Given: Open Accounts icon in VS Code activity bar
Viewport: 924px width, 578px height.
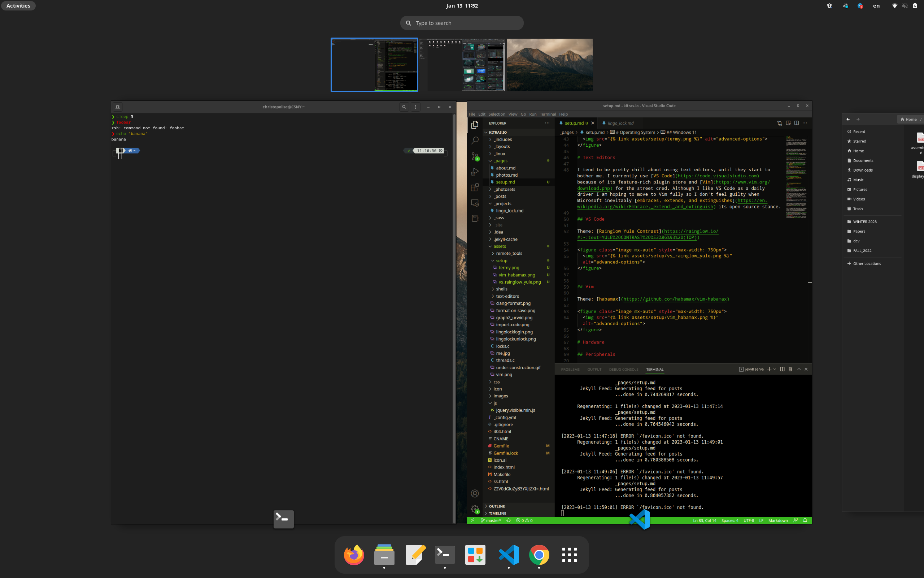Looking at the screenshot, I should [x=475, y=493].
